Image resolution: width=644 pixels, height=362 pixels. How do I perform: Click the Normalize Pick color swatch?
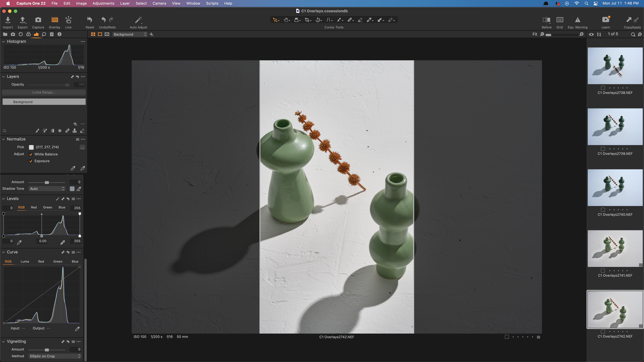(x=31, y=147)
